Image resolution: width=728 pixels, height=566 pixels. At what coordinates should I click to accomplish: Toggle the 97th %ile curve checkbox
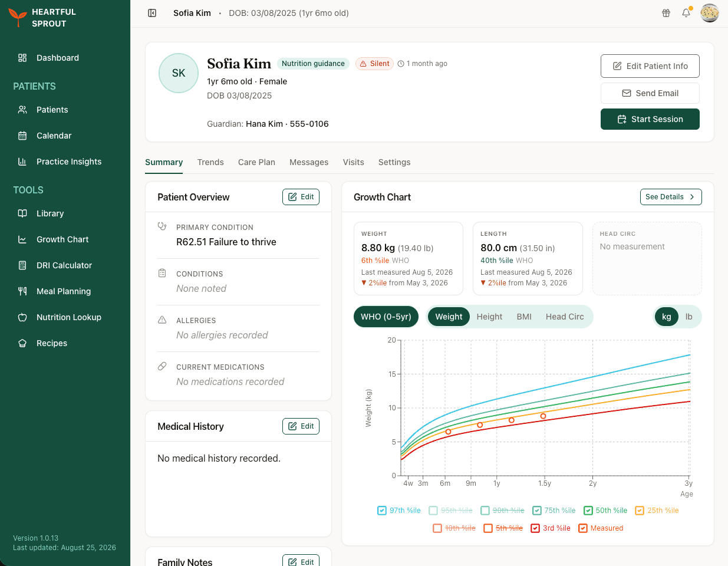(381, 511)
